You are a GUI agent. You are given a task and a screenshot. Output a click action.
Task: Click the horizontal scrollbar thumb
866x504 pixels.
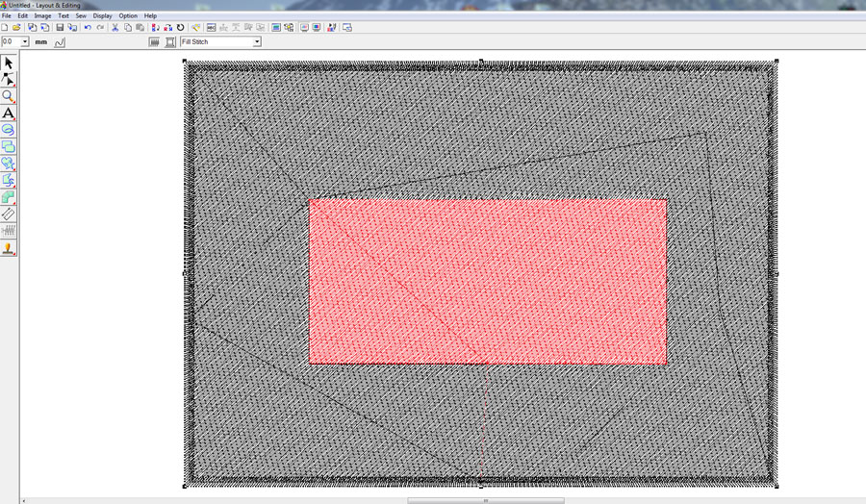coord(486,500)
